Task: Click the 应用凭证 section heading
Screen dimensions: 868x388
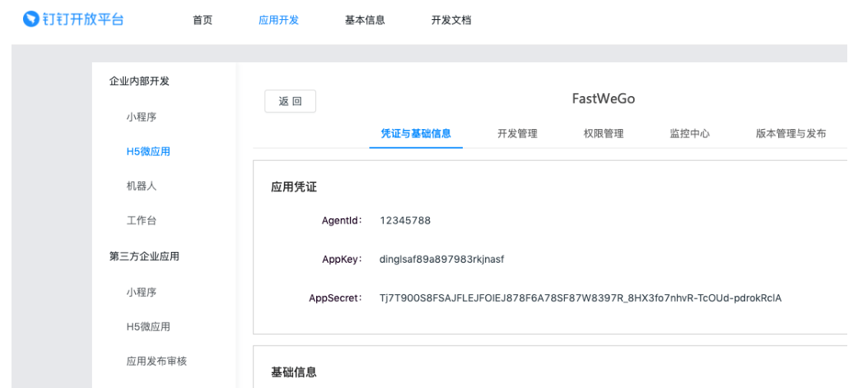Action: 293,187
